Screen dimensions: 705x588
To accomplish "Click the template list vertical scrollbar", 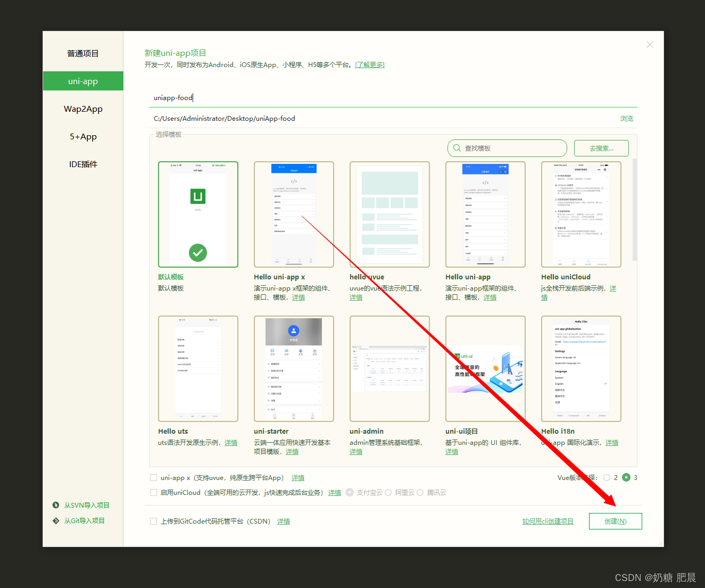I will (635, 209).
